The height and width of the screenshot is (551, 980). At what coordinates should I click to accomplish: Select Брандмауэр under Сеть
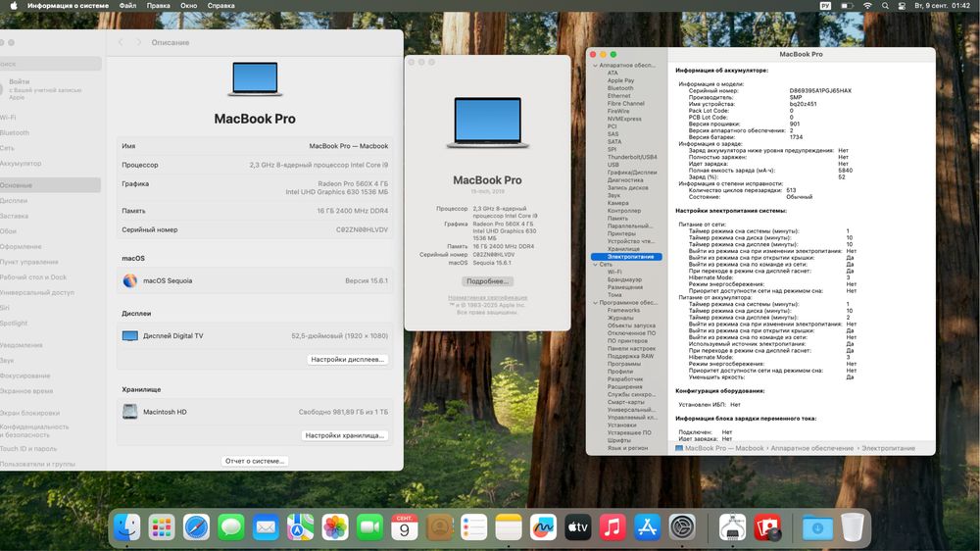tap(624, 279)
